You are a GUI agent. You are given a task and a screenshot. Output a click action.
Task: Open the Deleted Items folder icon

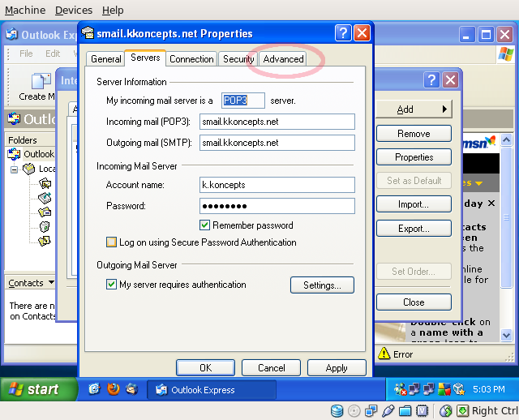pyautogui.click(x=45, y=226)
